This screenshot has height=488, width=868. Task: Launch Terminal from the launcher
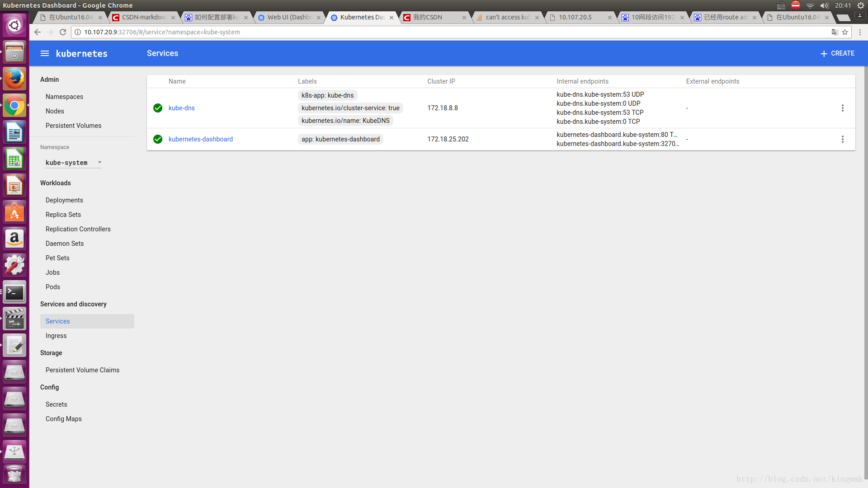(x=14, y=292)
